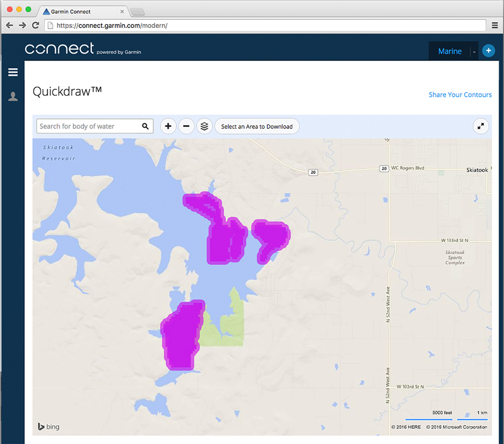Click Select an Area to Download

coord(257,127)
